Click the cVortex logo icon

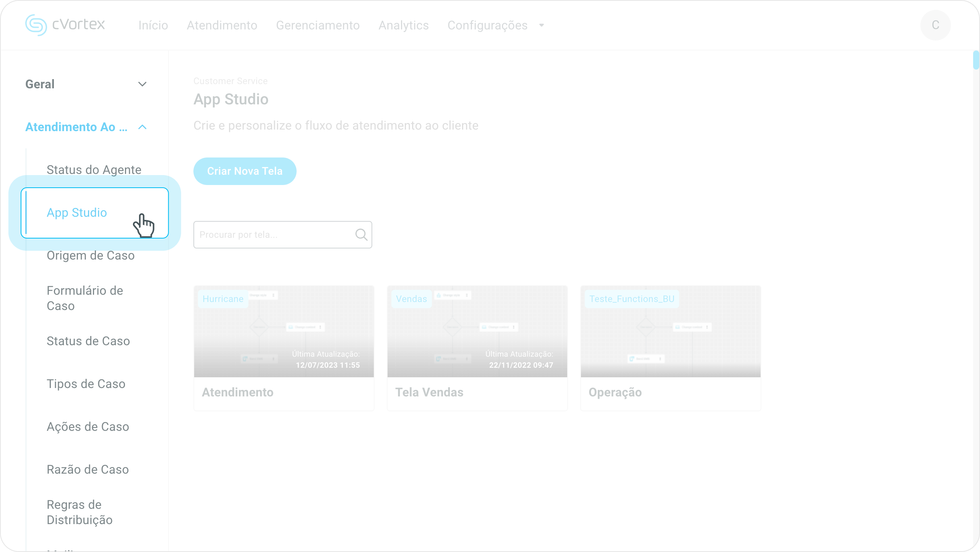pyautogui.click(x=36, y=25)
